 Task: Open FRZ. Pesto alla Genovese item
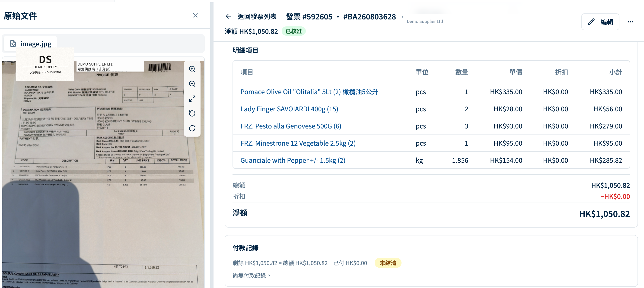(x=291, y=126)
